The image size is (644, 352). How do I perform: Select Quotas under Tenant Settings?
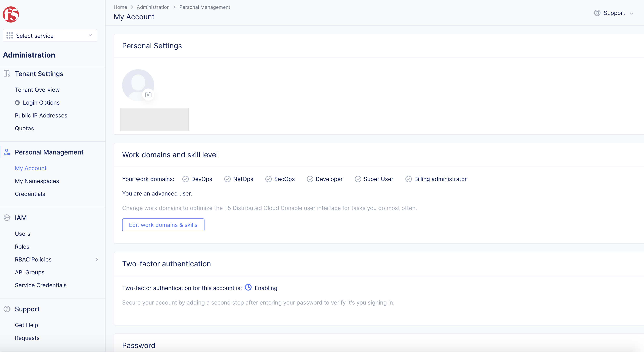(24, 128)
